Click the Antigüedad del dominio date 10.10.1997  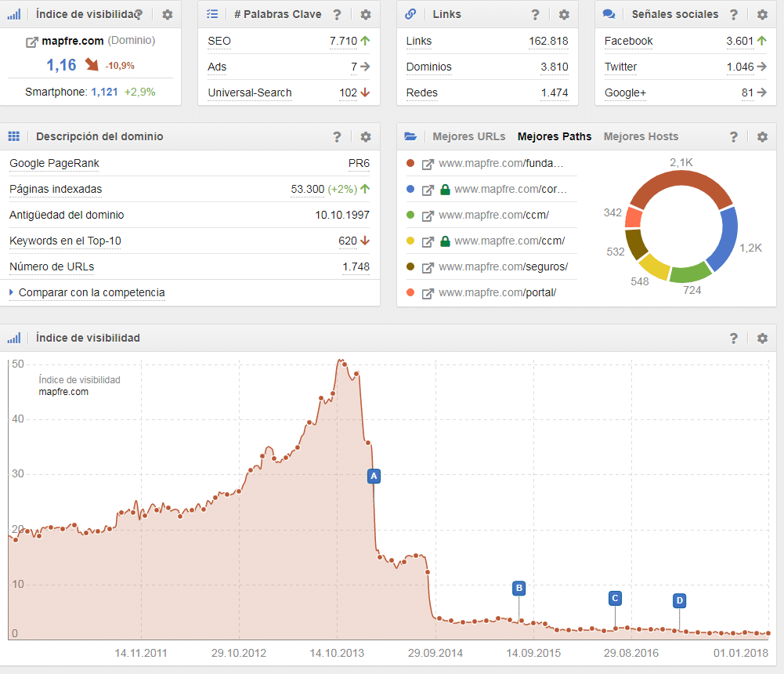[x=342, y=216]
